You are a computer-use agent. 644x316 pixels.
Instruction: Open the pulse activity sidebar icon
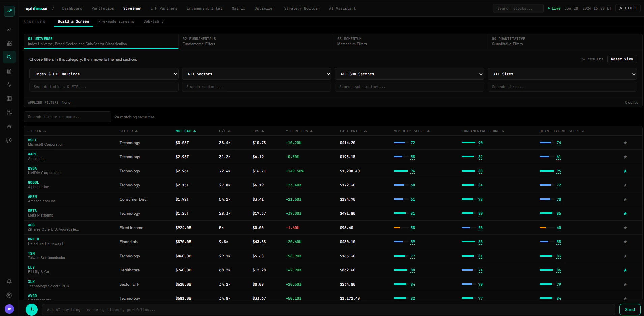[x=9, y=85]
